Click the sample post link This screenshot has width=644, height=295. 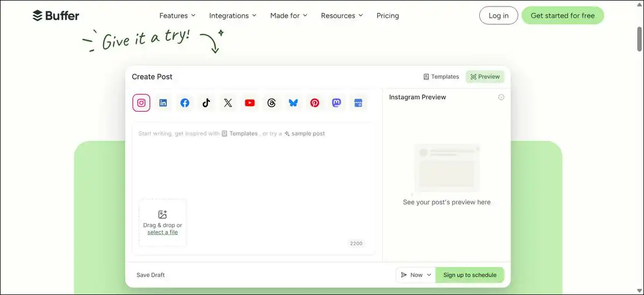click(304, 134)
